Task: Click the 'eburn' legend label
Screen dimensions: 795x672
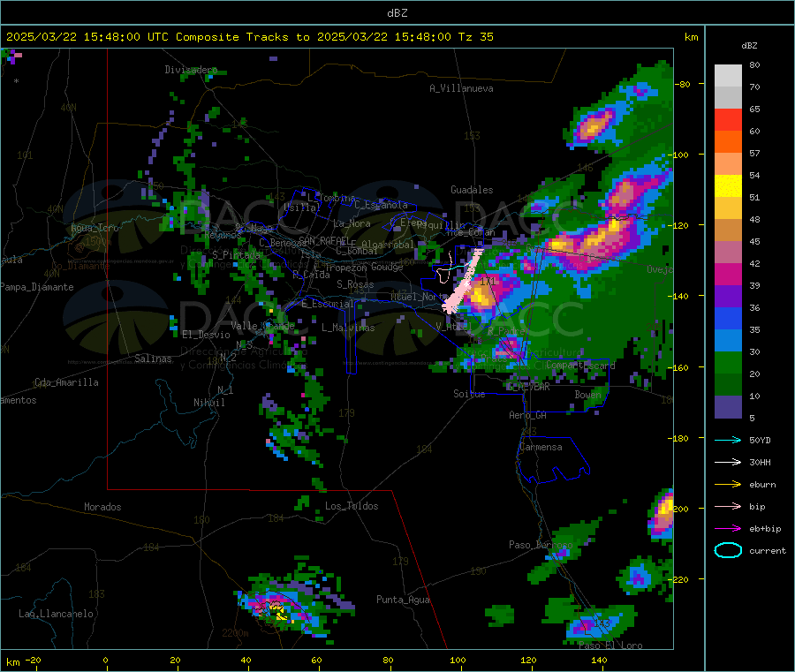Action: point(762,485)
